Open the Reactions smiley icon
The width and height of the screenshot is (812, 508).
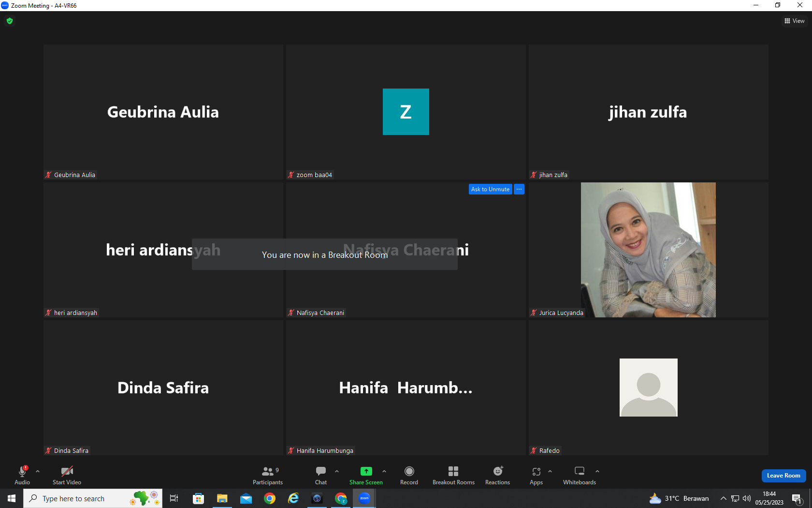click(498, 471)
